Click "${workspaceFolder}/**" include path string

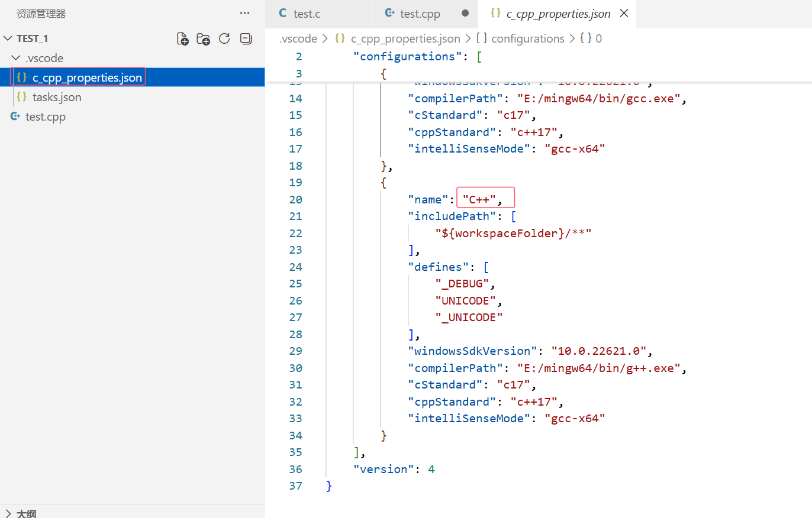514,233
